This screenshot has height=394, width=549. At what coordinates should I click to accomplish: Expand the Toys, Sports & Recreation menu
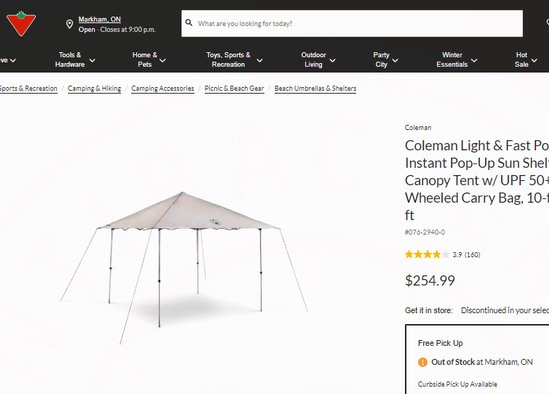pos(234,60)
